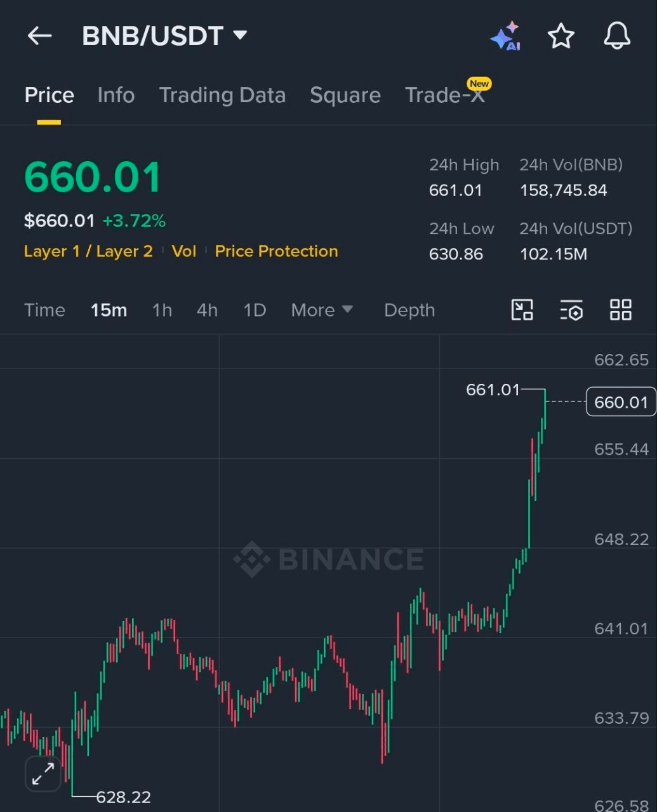This screenshot has height=812, width=657.
Task: Tap the 641.01 price axis label
Action: coord(621,629)
